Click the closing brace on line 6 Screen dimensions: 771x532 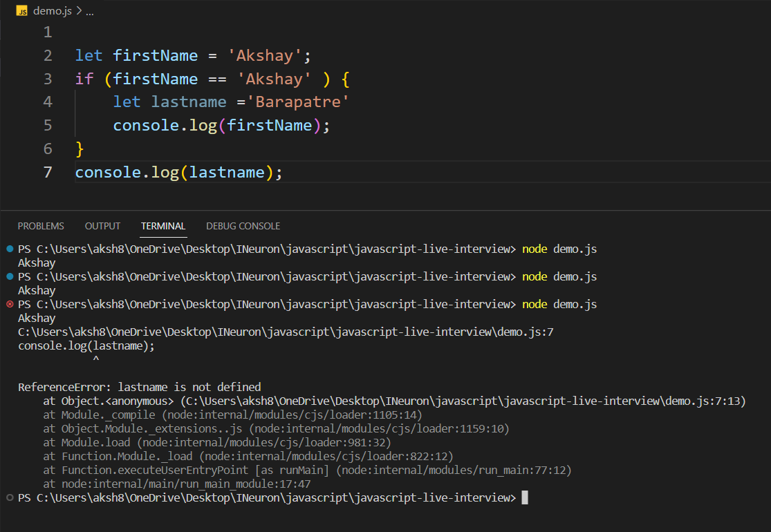80,149
